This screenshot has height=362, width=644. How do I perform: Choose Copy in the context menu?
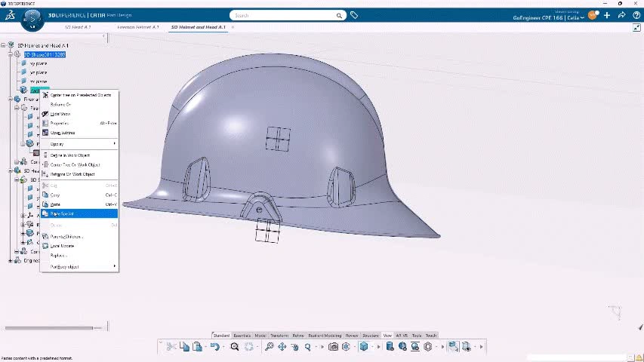pyautogui.click(x=80, y=195)
